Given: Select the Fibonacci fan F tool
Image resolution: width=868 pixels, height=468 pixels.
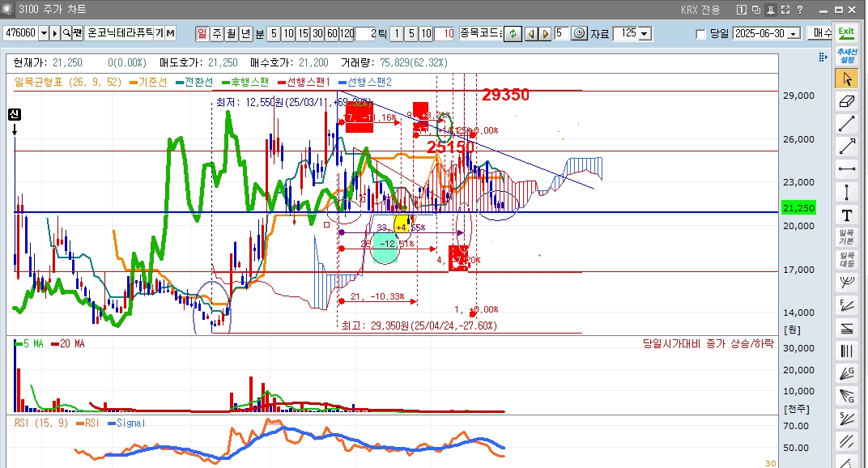Looking at the screenshot, I should (846, 305).
